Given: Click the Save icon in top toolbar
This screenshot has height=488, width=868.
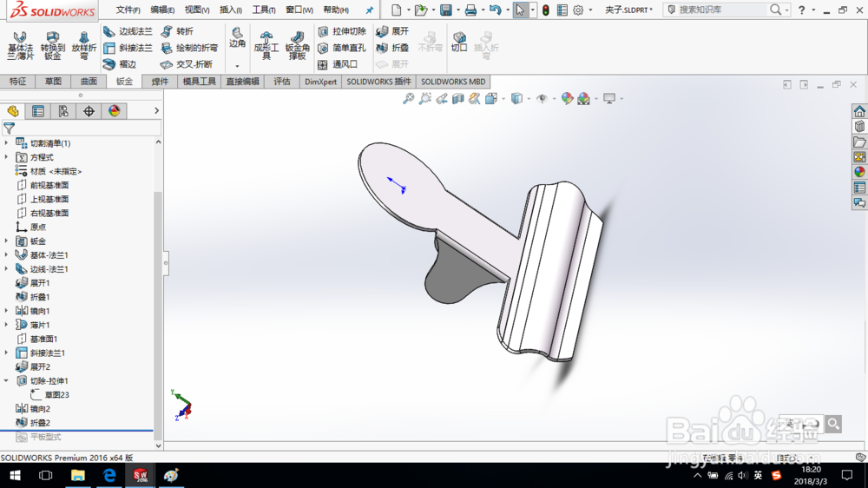Looking at the screenshot, I should point(445,10).
